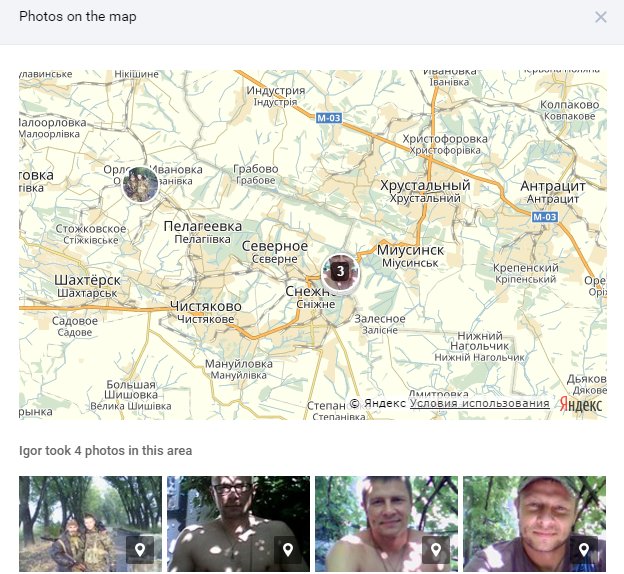Open thumbnail of two soldiers on road
The width and height of the screenshot is (624, 574).
point(90,524)
